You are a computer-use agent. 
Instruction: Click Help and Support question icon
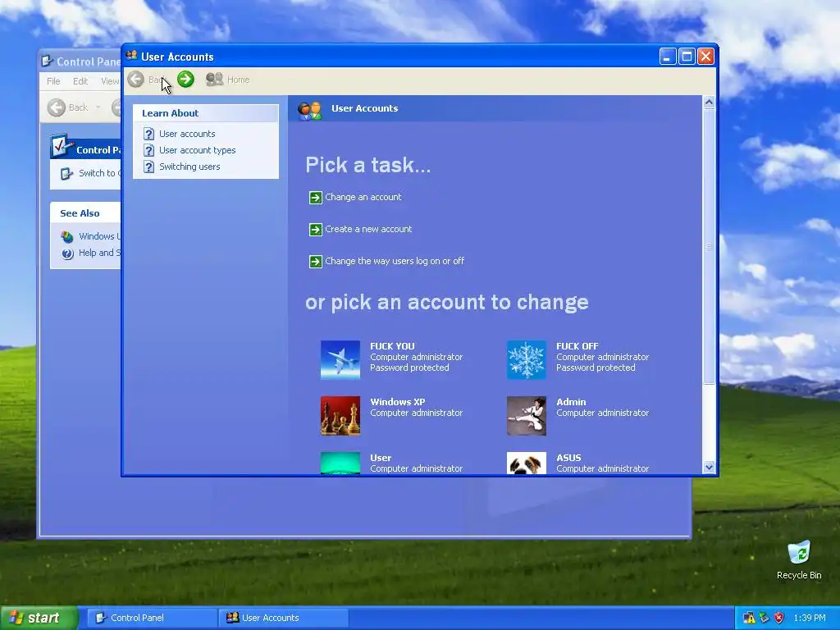(x=67, y=253)
